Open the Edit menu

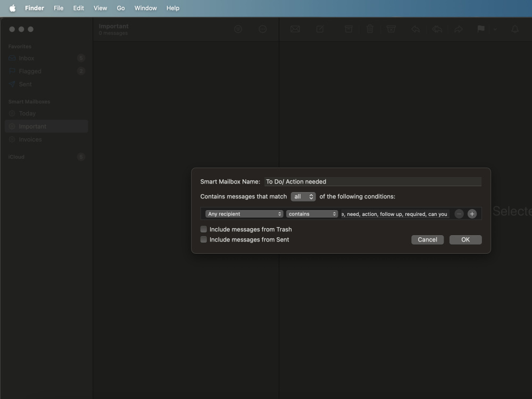click(x=78, y=8)
